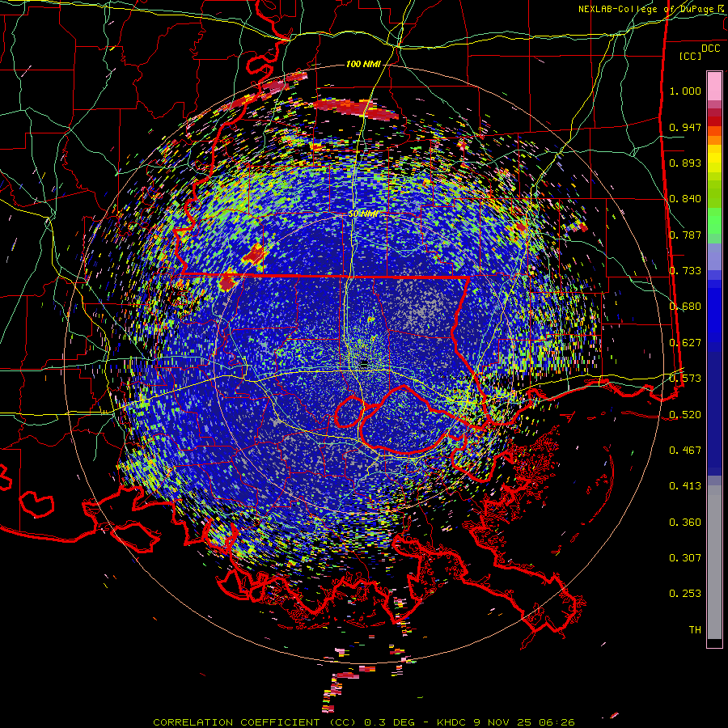Click the 0.787 scale value
Viewport: 728px width, 728px height.
point(685,235)
